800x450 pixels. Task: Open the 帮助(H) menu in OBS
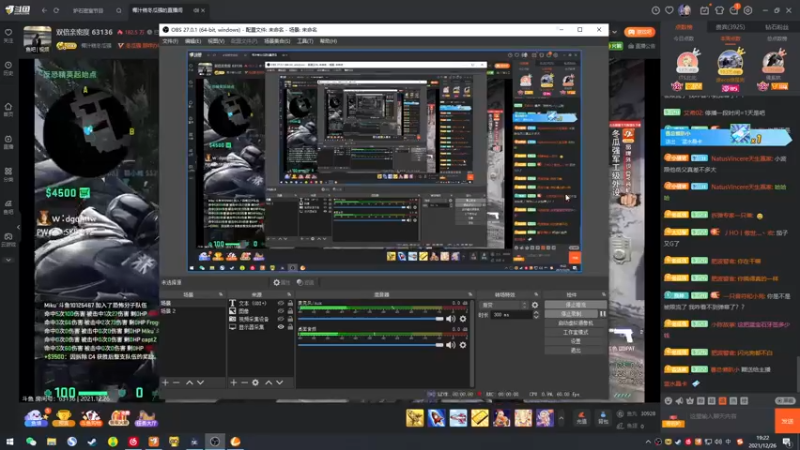pos(328,41)
